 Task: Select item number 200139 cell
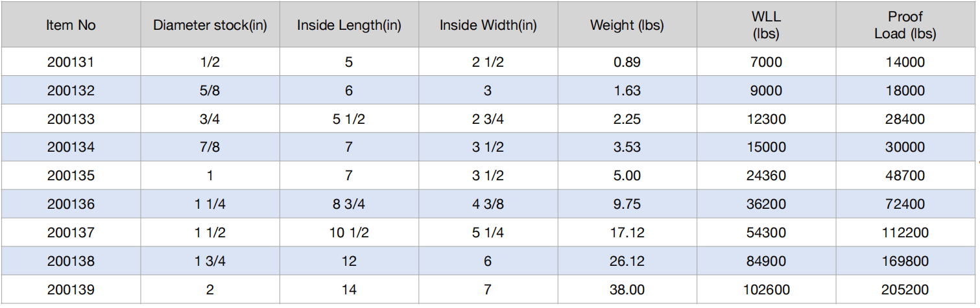point(71,289)
